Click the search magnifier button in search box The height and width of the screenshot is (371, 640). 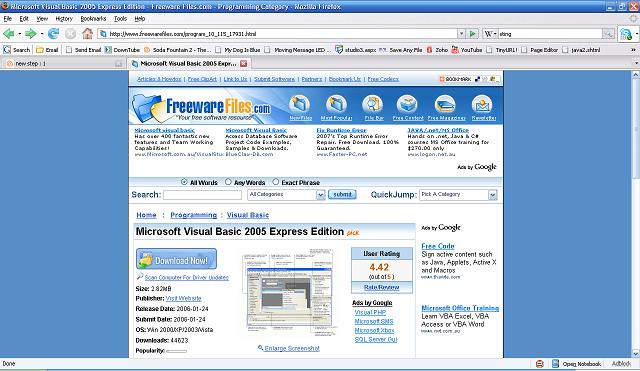click(608, 34)
